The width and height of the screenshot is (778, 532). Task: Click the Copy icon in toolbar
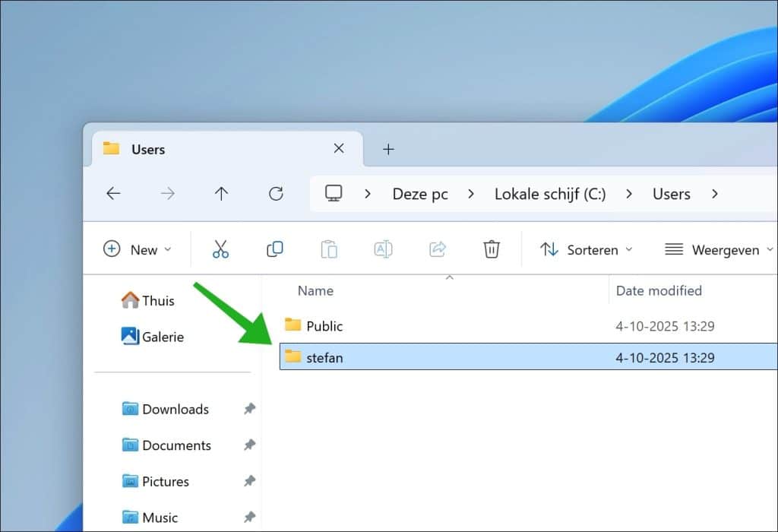[x=274, y=249]
